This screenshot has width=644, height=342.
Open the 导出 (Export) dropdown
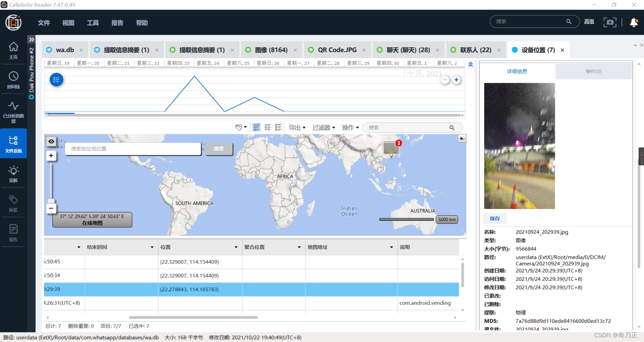pyautogui.click(x=297, y=127)
